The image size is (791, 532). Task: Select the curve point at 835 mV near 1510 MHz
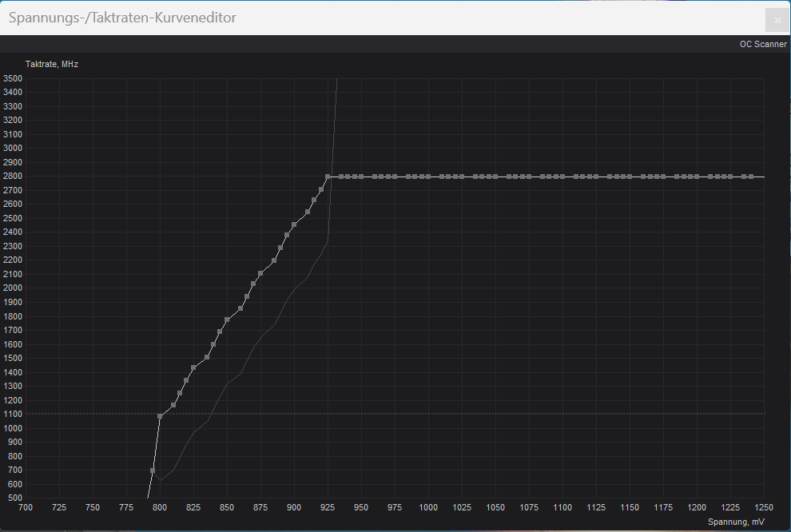[207, 357]
